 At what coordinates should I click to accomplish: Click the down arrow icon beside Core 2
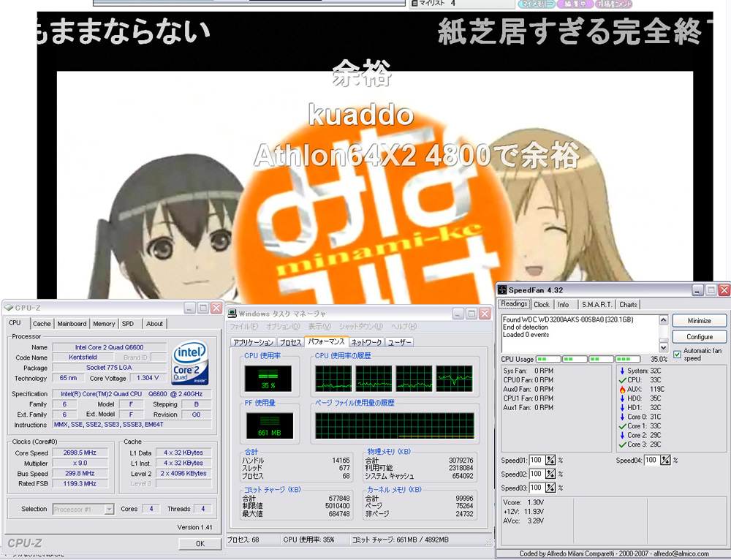click(622, 435)
